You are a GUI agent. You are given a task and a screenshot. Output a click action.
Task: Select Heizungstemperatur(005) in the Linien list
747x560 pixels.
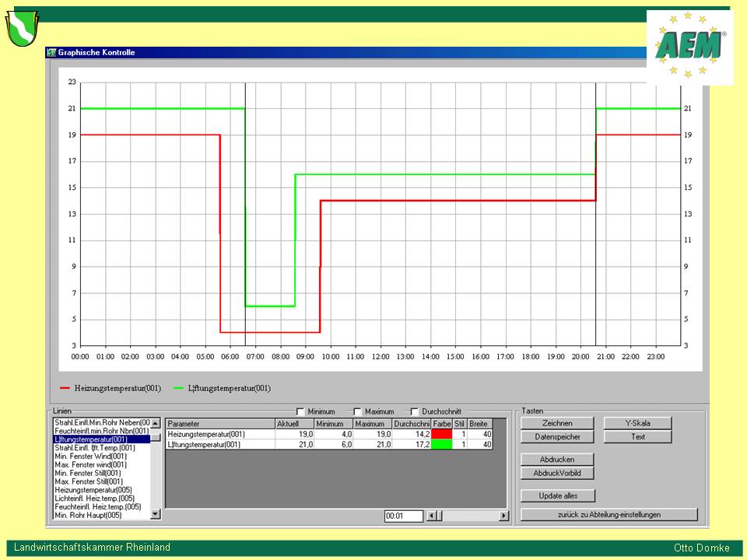click(x=94, y=490)
